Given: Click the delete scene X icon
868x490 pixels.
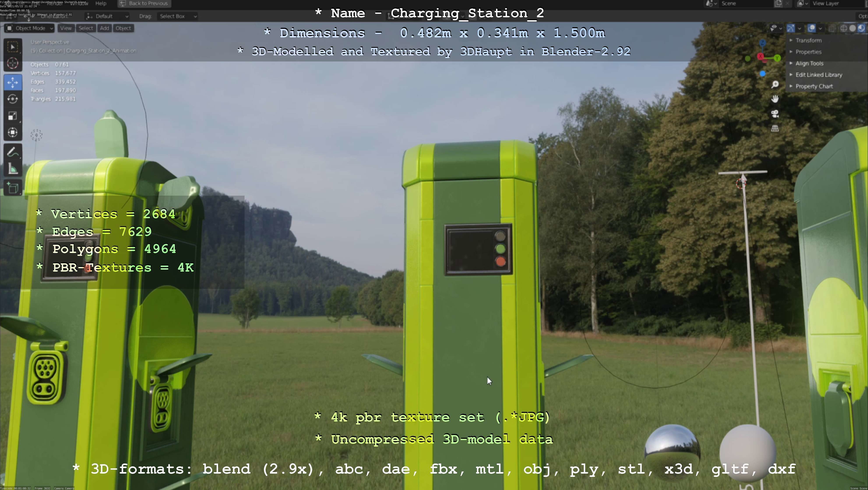Looking at the screenshot, I should pyautogui.click(x=787, y=3).
